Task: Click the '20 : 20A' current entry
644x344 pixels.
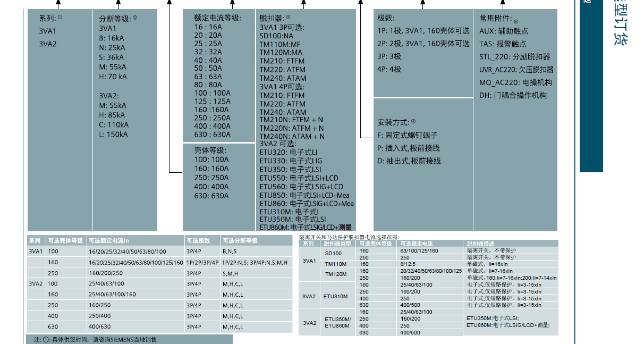Action: click(x=208, y=35)
